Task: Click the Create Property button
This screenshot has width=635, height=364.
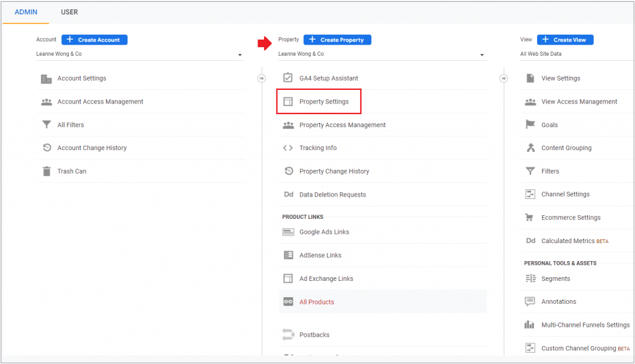Action: (x=337, y=40)
